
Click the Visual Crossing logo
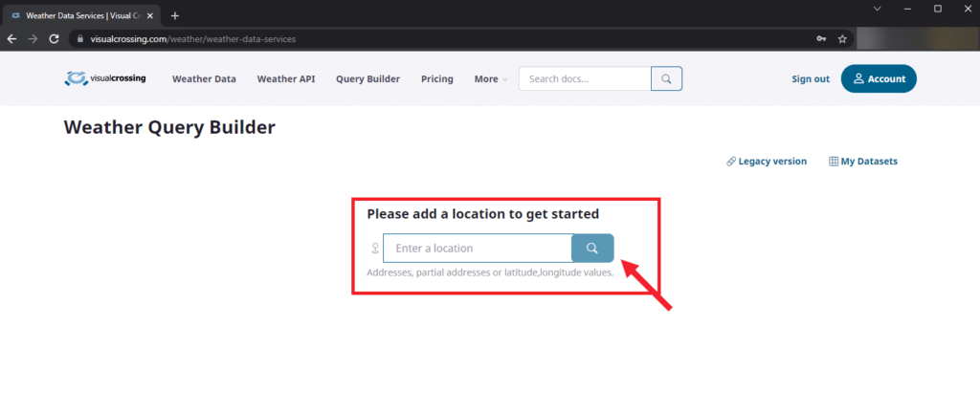coord(104,78)
